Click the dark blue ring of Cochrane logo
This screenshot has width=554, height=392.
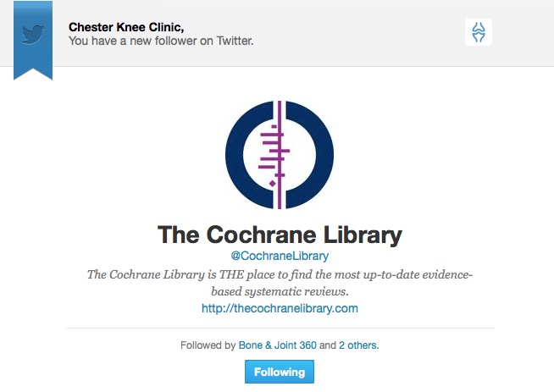pyautogui.click(x=236, y=154)
